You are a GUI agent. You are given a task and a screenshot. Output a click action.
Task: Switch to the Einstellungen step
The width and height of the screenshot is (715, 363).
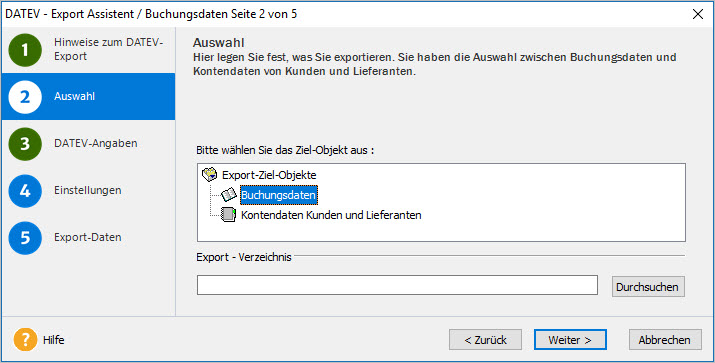[88, 190]
